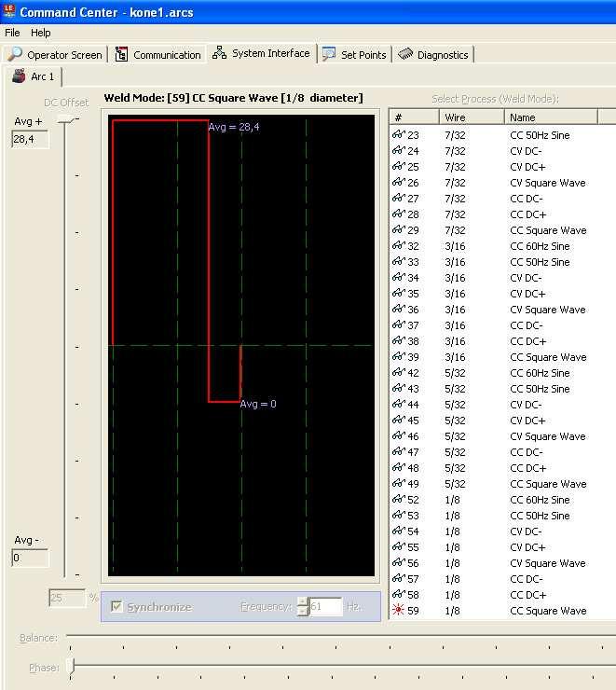Click the glasses icon for weld mode 54

point(398,531)
